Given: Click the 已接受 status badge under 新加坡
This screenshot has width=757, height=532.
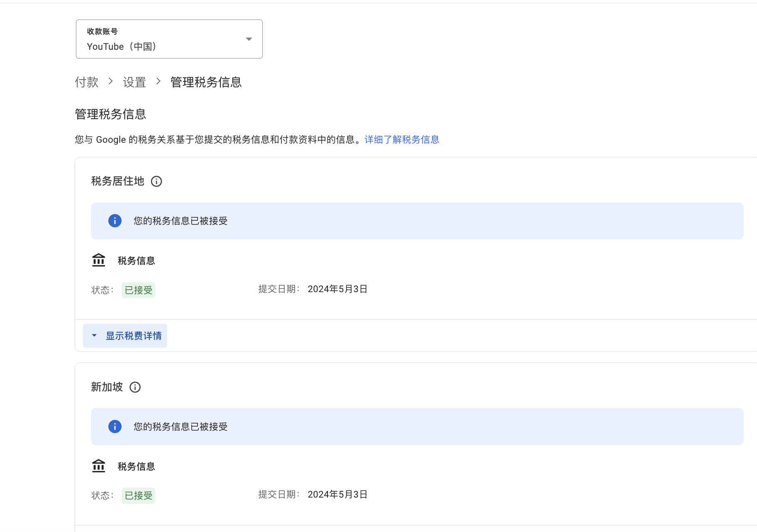Looking at the screenshot, I should click(138, 495).
